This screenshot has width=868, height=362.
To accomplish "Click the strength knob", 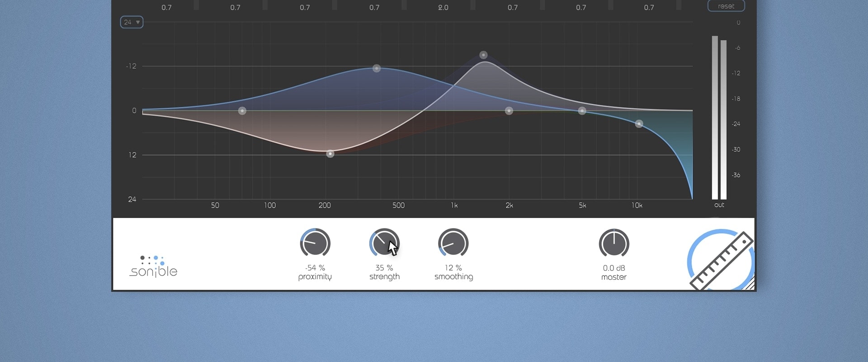I will (384, 243).
